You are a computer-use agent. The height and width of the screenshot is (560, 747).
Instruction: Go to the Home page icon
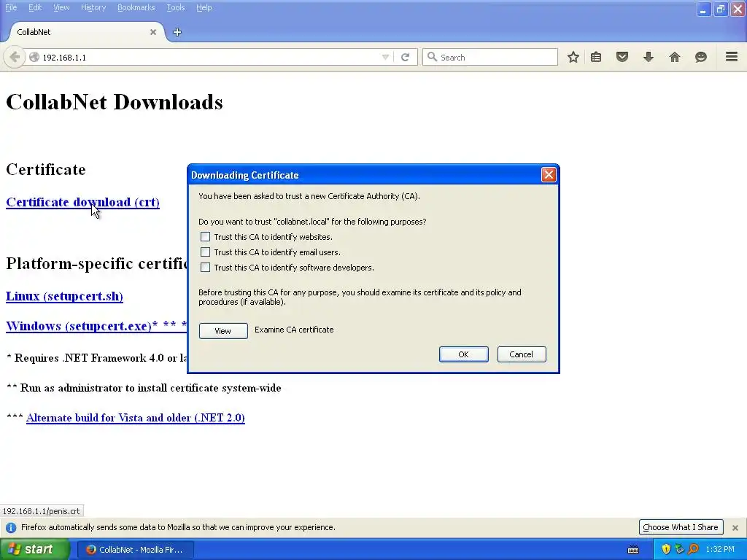pyautogui.click(x=675, y=57)
